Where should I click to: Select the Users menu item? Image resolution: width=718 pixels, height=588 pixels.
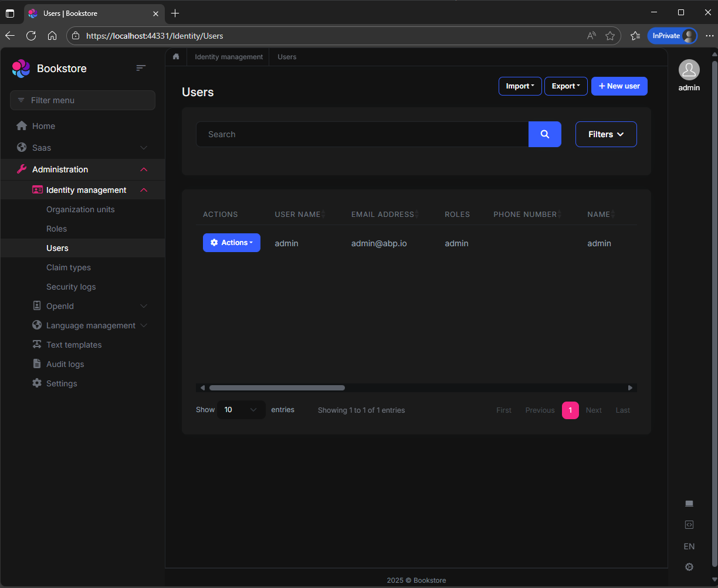pos(83,248)
